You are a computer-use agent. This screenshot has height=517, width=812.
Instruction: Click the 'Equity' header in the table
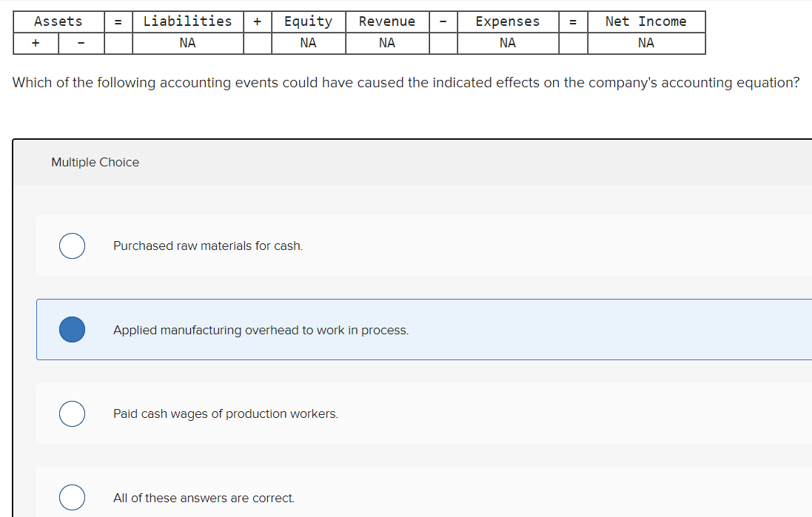tap(308, 21)
